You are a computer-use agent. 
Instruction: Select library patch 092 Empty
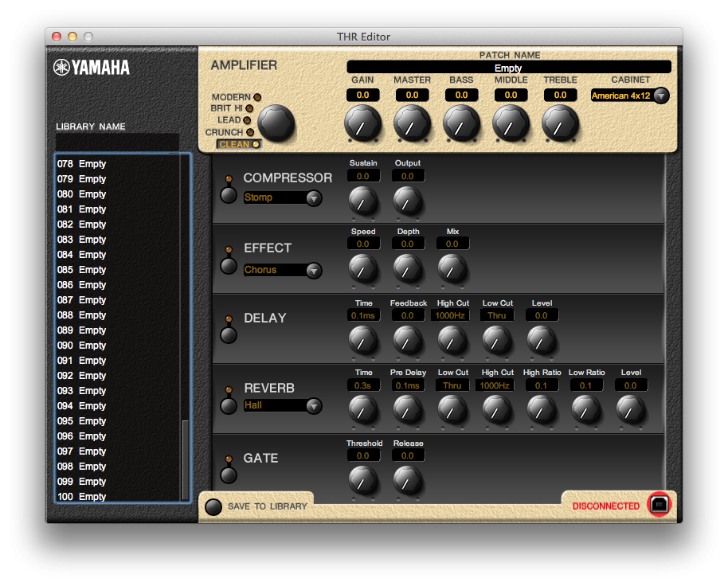[x=117, y=376]
